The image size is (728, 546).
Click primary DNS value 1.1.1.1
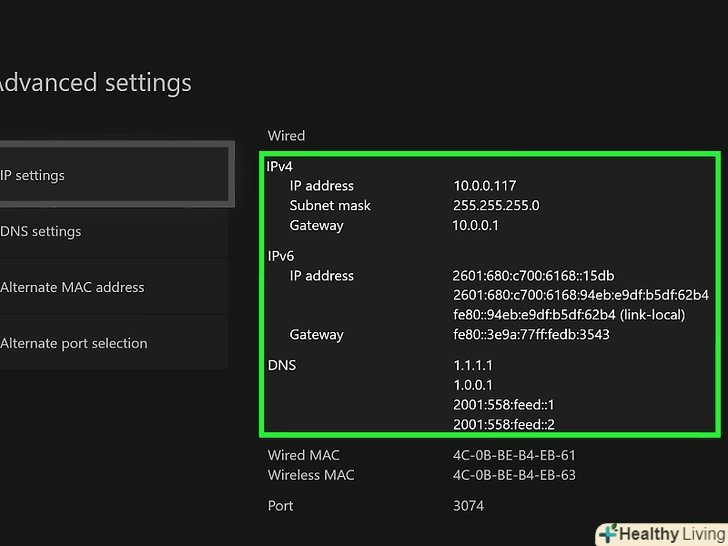point(472,366)
